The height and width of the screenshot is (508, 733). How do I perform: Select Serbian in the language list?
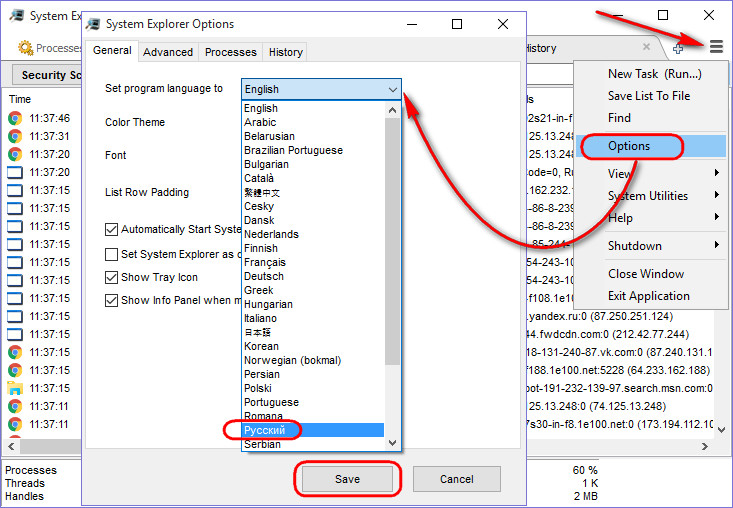click(313, 444)
